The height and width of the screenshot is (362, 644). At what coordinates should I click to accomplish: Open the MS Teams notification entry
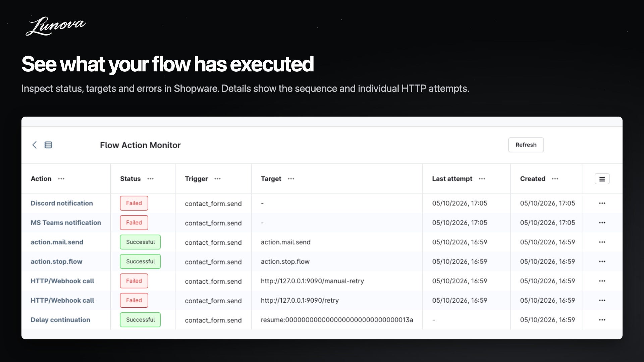(66, 223)
